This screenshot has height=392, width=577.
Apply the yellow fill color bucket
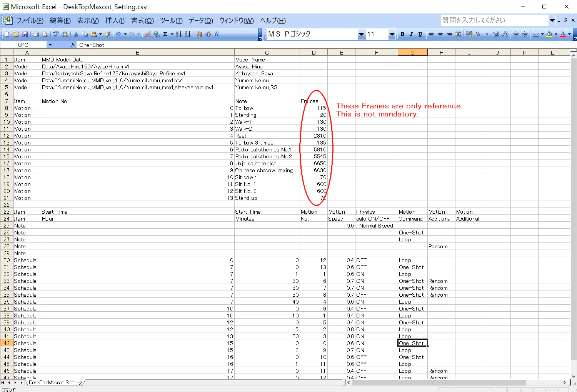[549, 34]
